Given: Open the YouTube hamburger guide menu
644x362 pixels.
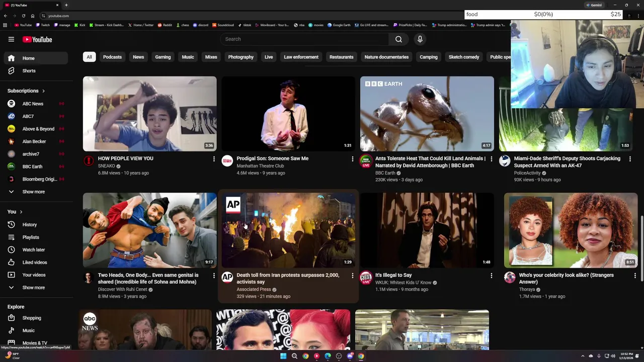Looking at the screenshot, I should [11, 39].
